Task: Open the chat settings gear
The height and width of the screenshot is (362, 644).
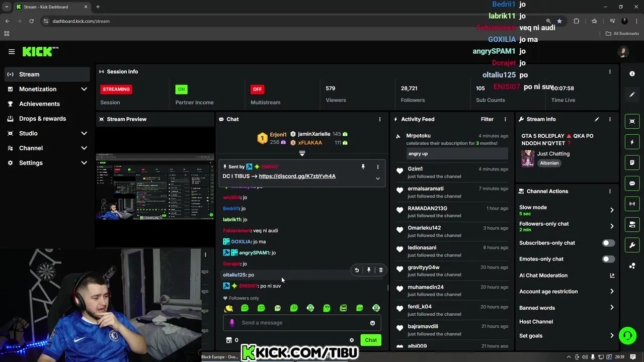Action: point(352,340)
